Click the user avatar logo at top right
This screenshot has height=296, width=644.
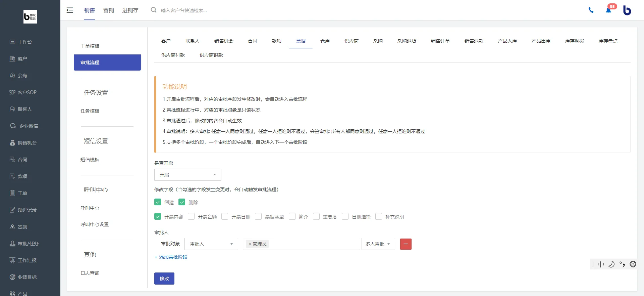627,10
